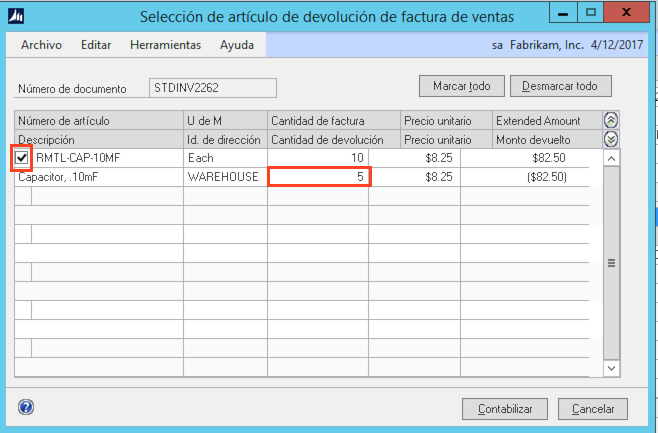This screenshot has height=433, width=658.
Task: Collapse grid rows with double up-arrow icon
Action: [x=611, y=120]
